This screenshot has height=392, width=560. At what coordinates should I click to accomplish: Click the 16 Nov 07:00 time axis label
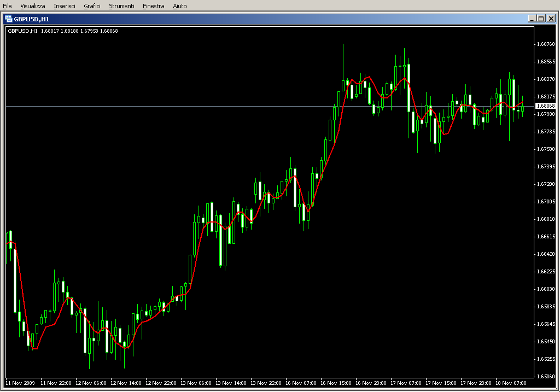[x=301, y=383]
